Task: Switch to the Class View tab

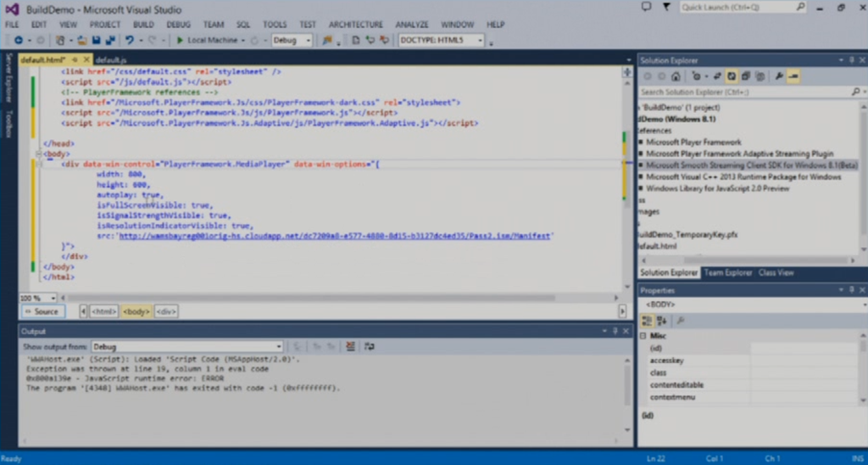Action: click(x=776, y=272)
